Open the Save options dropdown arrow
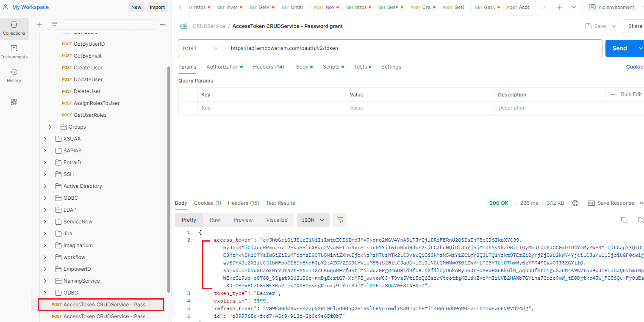The width and height of the screenshot is (644, 322). [614, 26]
